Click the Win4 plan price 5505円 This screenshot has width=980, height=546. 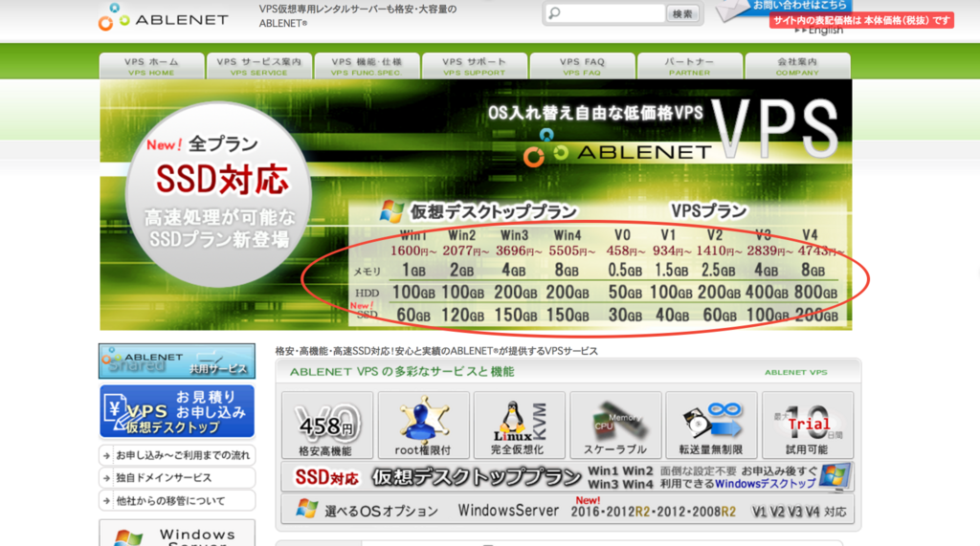[x=571, y=251]
